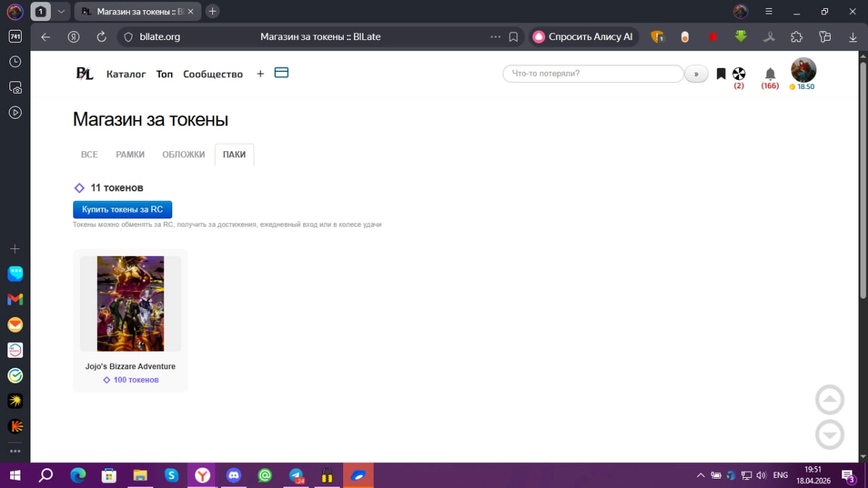
Task: Open the card shop icon in header
Action: (281, 73)
